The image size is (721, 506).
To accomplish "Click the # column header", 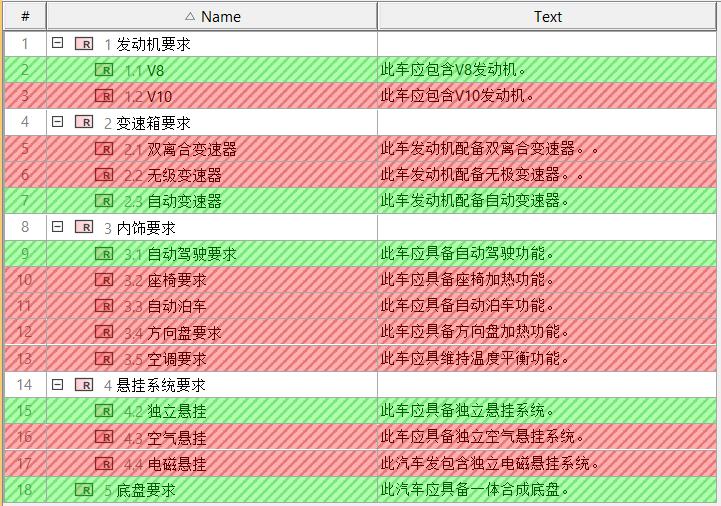I will pos(25,16).
